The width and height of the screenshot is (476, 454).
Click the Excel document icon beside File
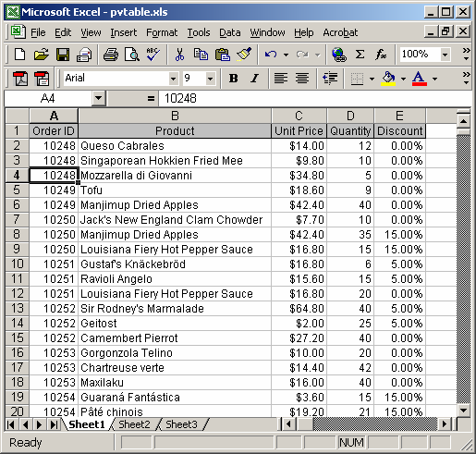click(18, 32)
